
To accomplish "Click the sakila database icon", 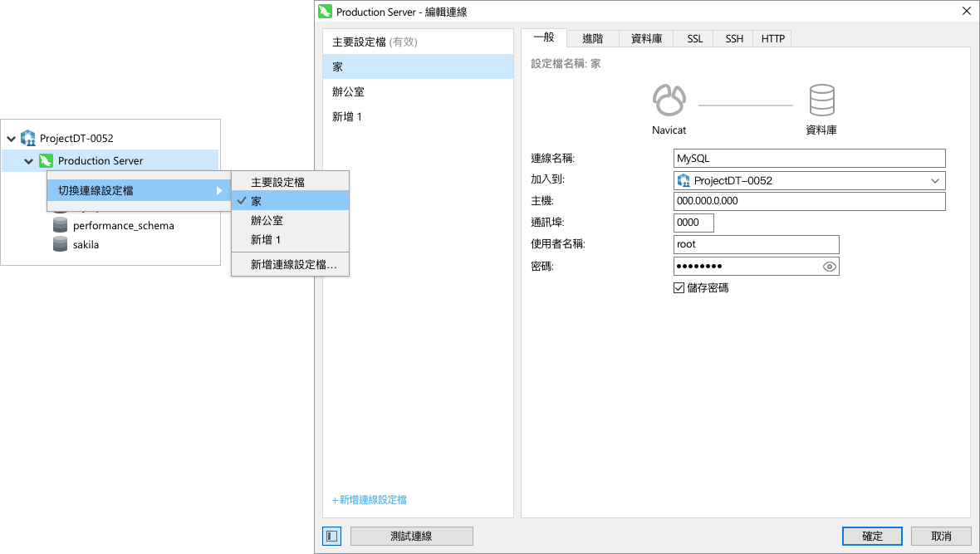I will click(60, 244).
